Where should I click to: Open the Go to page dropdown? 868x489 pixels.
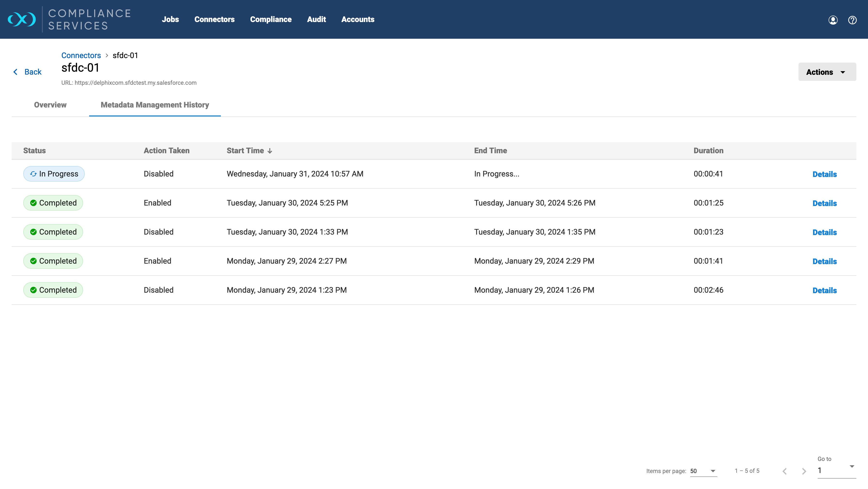[x=836, y=470]
